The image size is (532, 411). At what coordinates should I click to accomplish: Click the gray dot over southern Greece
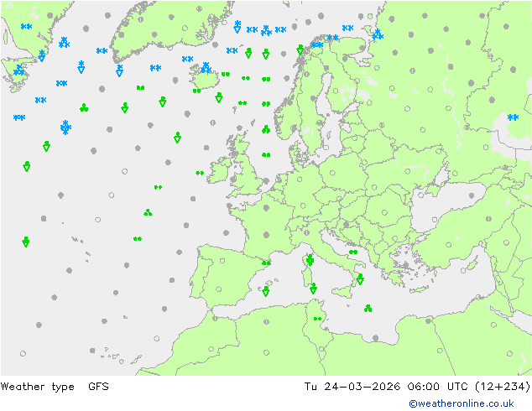click(x=405, y=265)
